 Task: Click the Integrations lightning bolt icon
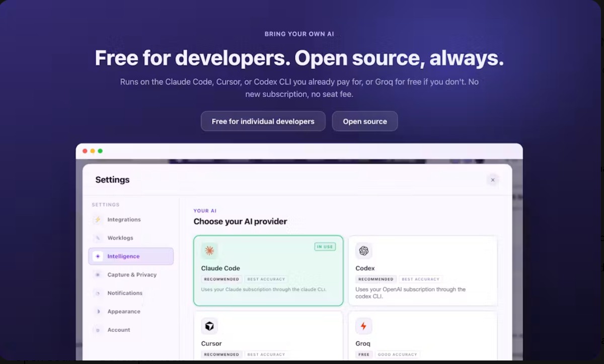98,220
